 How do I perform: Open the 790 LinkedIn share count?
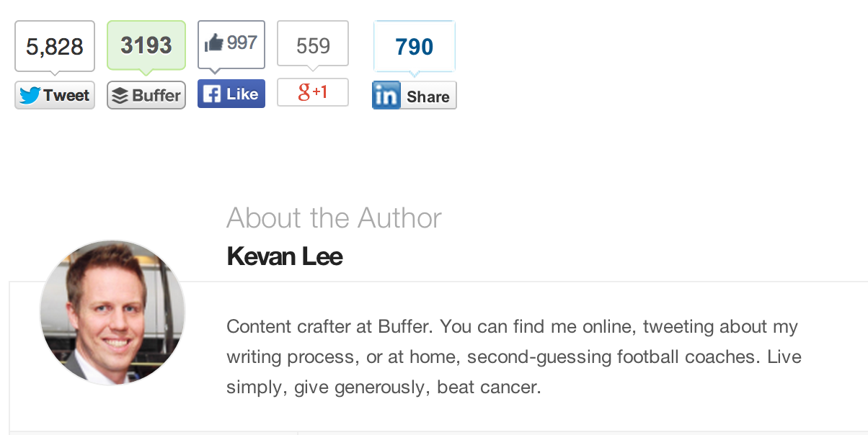pyautogui.click(x=415, y=47)
